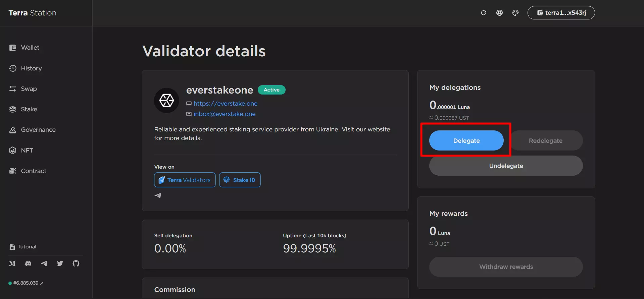Open the theme palette icon

point(515,13)
